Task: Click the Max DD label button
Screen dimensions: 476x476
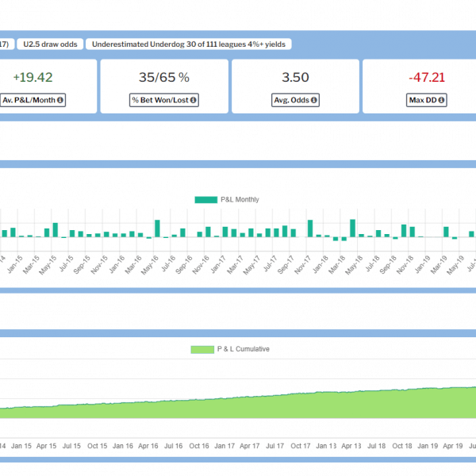Action: (427, 100)
